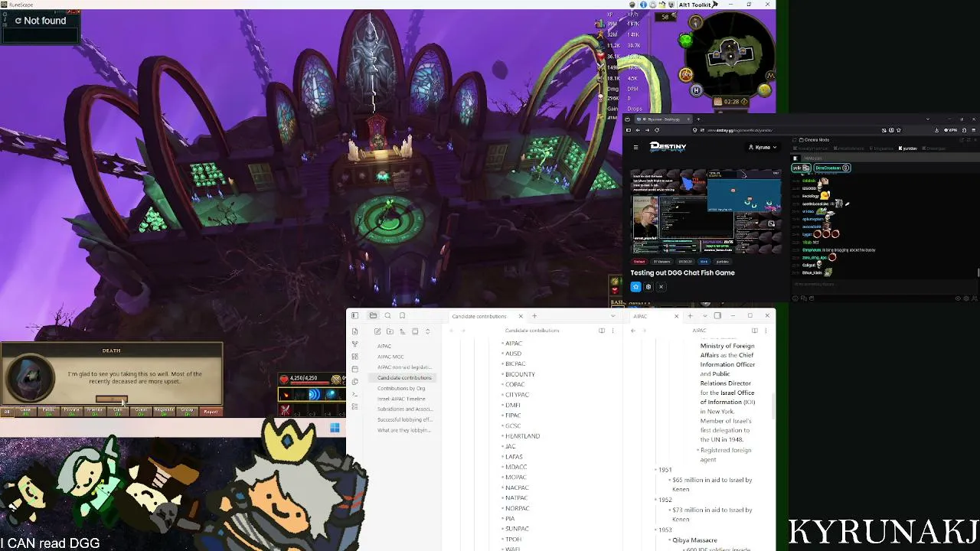
Task: Click the blue star favorite button
Action: coord(635,287)
